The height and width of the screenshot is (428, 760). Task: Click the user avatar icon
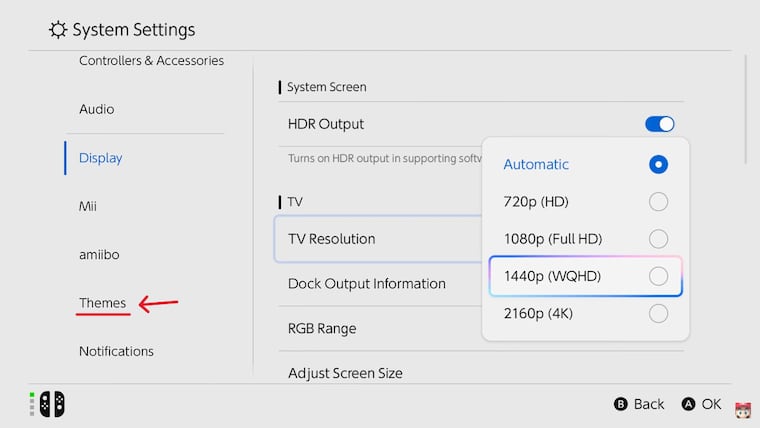[742, 408]
